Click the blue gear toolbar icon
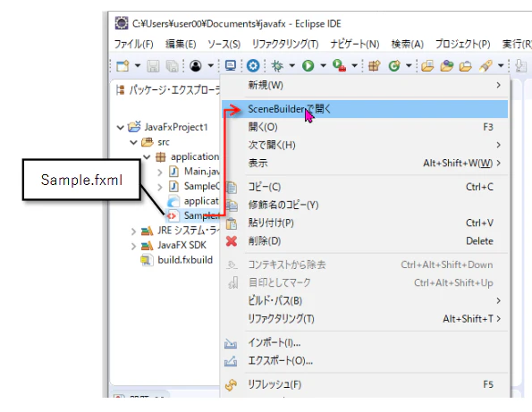 pyautogui.click(x=253, y=65)
